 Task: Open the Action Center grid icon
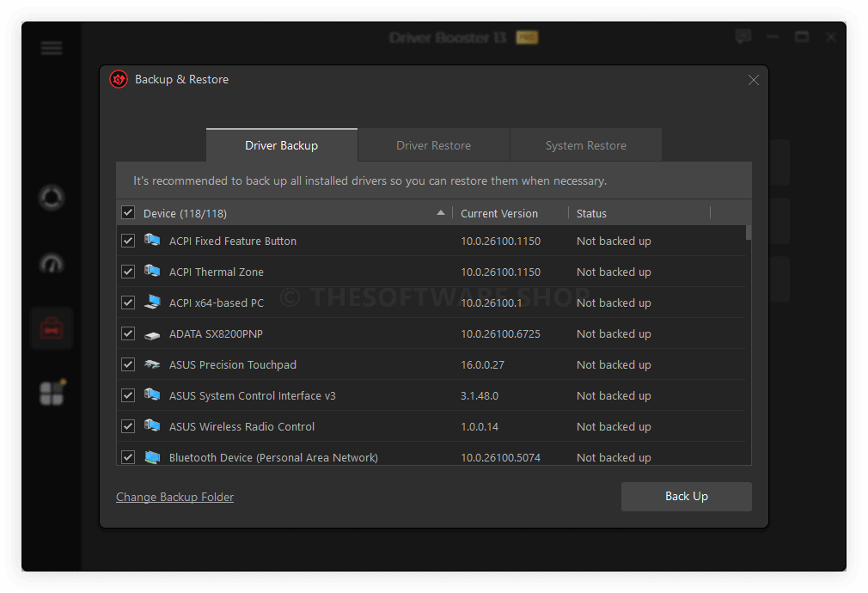(52, 393)
